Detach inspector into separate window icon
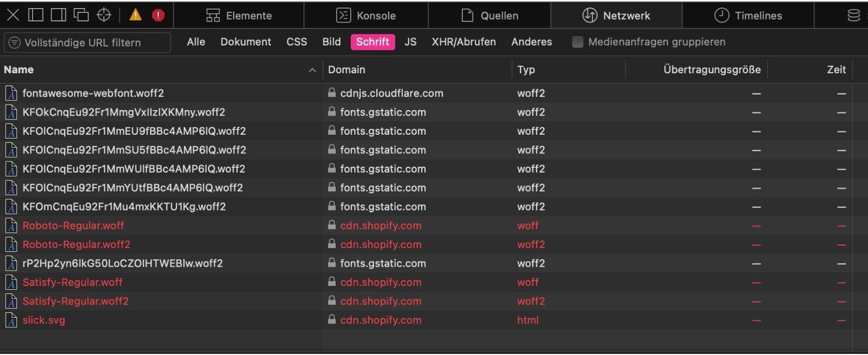This screenshot has height=355, width=868. pyautogui.click(x=81, y=15)
